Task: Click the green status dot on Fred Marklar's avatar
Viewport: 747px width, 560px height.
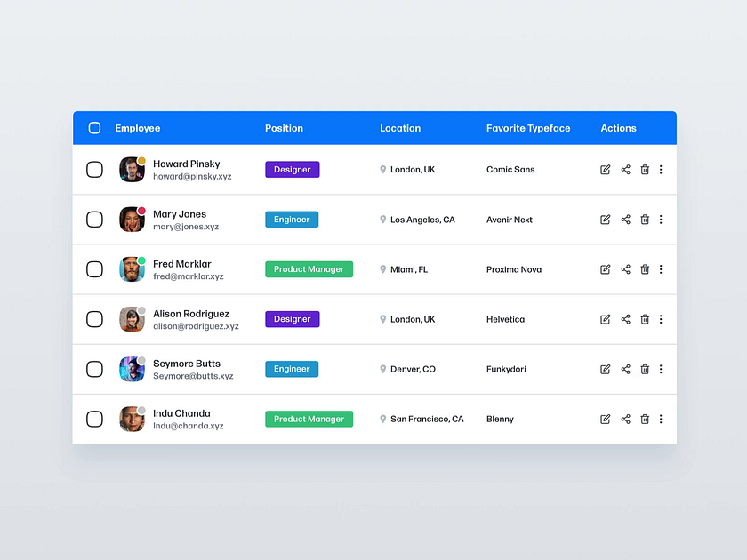Action: point(141,260)
